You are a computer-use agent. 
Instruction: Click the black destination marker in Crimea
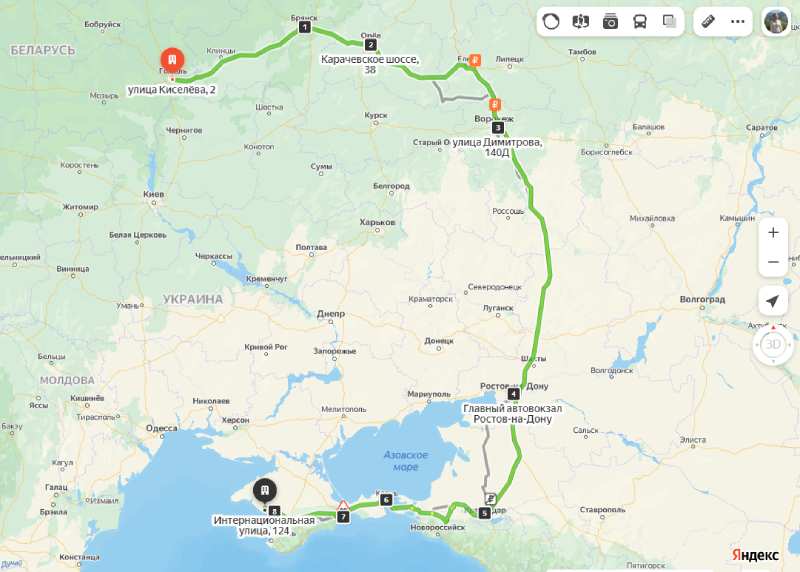pyautogui.click(x=265, y=492)
